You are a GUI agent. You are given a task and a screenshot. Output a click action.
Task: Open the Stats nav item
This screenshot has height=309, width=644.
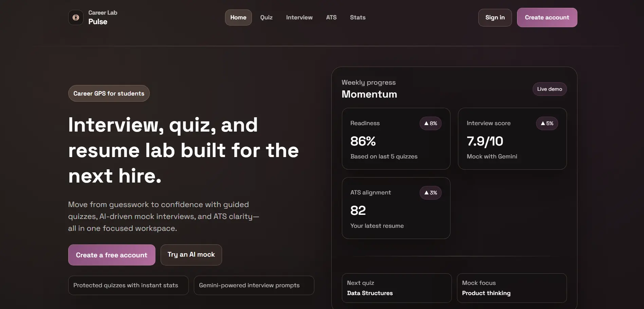point(357,17)
